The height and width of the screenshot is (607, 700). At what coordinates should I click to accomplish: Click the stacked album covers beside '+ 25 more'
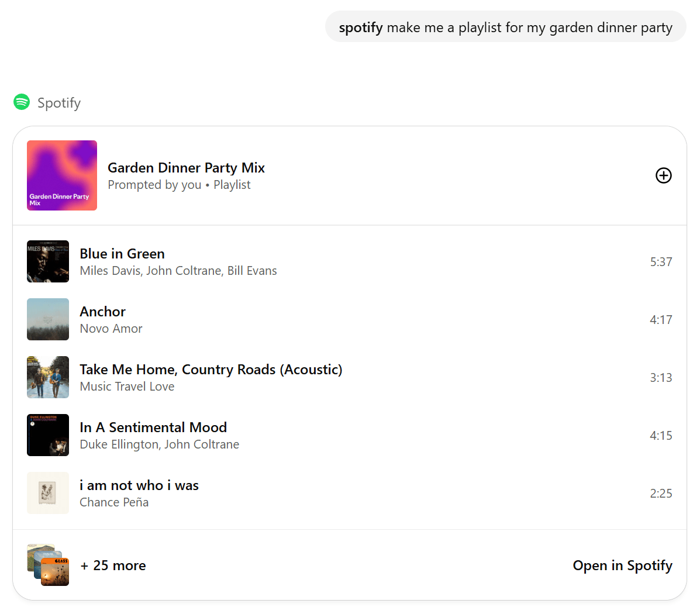coord(48,564)
